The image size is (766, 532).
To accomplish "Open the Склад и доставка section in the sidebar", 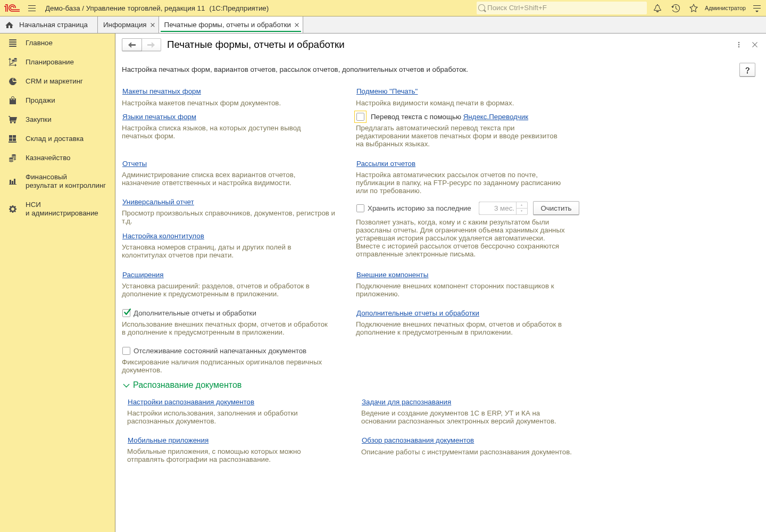I will (57, 139).
